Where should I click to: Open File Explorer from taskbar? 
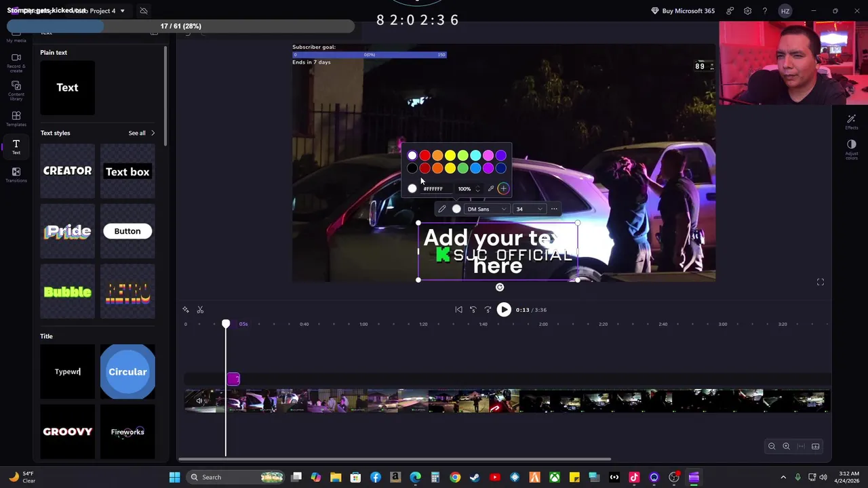tap(336, 477)
